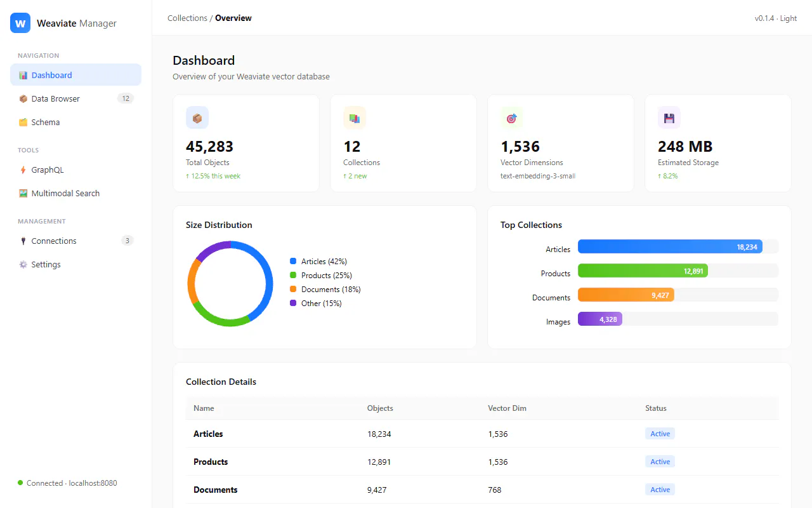Click the Vector Dim column header
812x508 pixels.
[507, 408]
